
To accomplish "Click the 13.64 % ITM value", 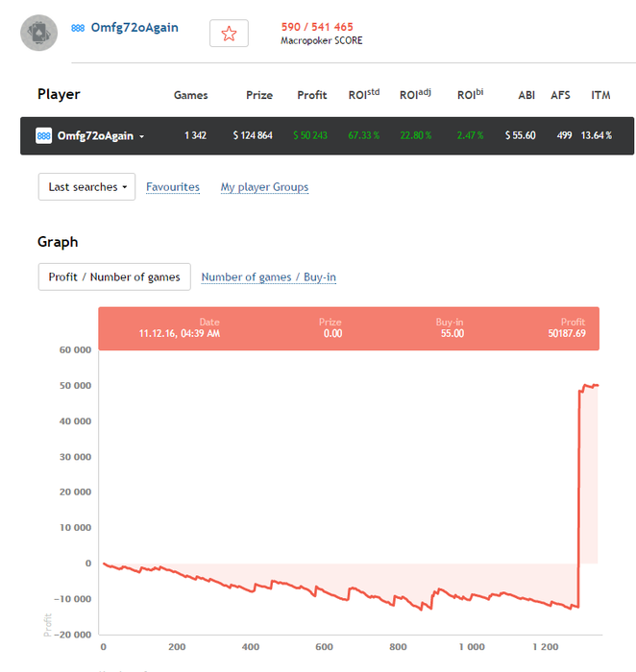I will 596,135.
